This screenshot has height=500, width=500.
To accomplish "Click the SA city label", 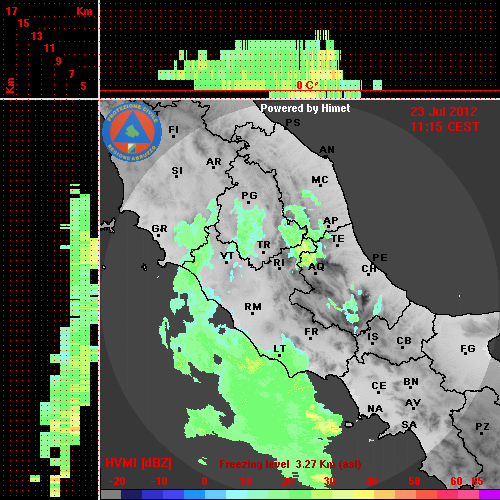I will coord(409,425).
